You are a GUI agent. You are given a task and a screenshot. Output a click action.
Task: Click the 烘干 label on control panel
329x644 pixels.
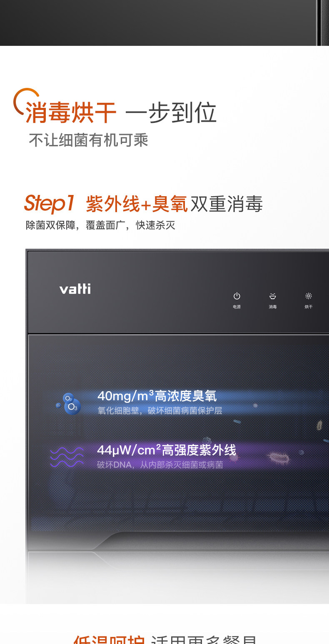click(309, 307)
